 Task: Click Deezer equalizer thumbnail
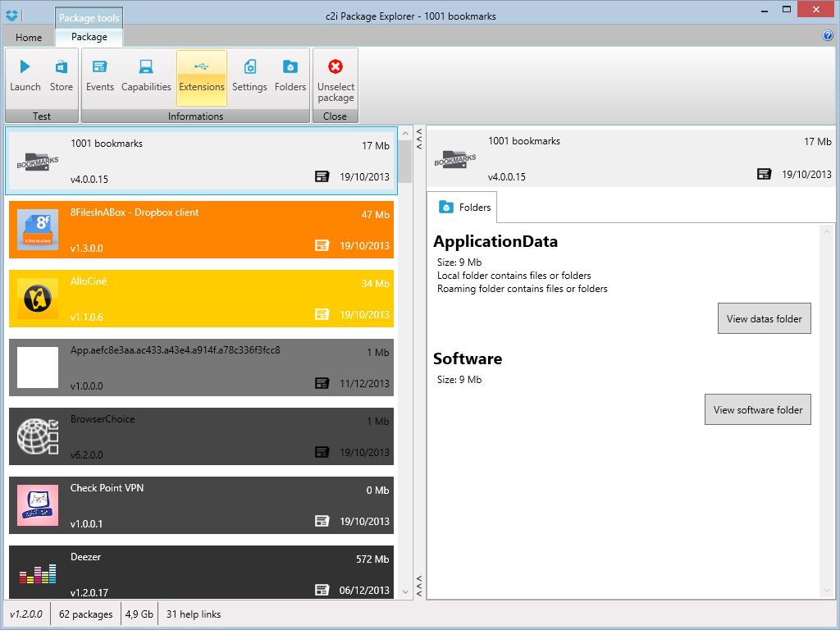38,573
